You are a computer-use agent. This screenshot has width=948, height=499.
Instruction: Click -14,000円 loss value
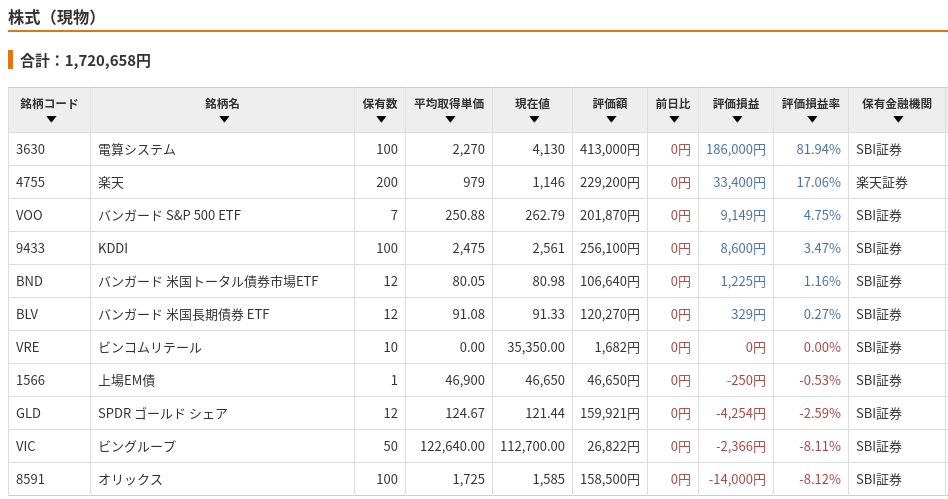pyautogui.click(x=737, y=479)
